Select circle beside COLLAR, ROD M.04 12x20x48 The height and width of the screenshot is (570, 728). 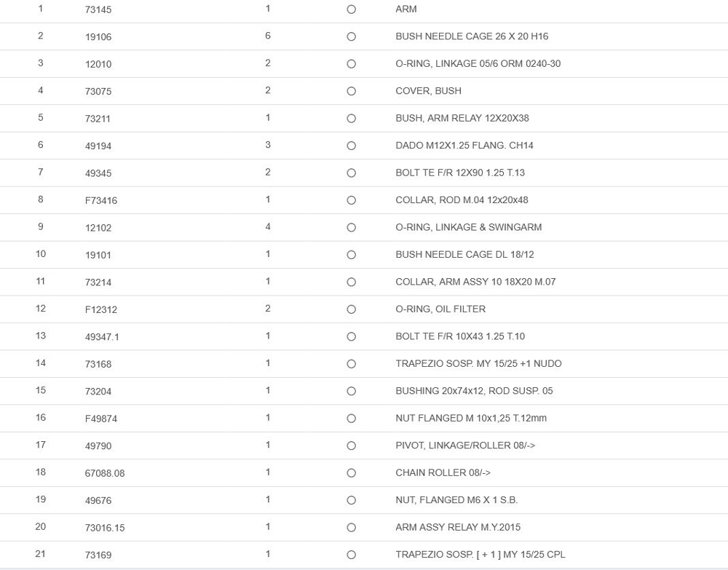(352, 200)
